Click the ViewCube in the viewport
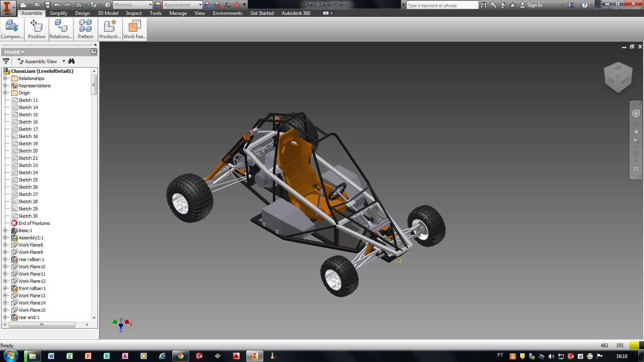Image resolution: width=644 pixels, height=362 pixels. pos(618,77)
